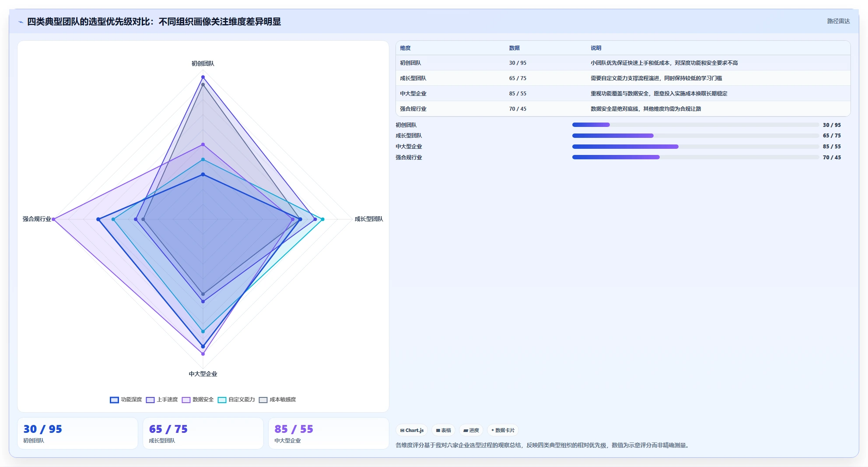The width and height of the screenshot is (868, 467).
Task: Click the 初创团队 radar axis label
Action: pyautogui.click(x=203, y=63)
